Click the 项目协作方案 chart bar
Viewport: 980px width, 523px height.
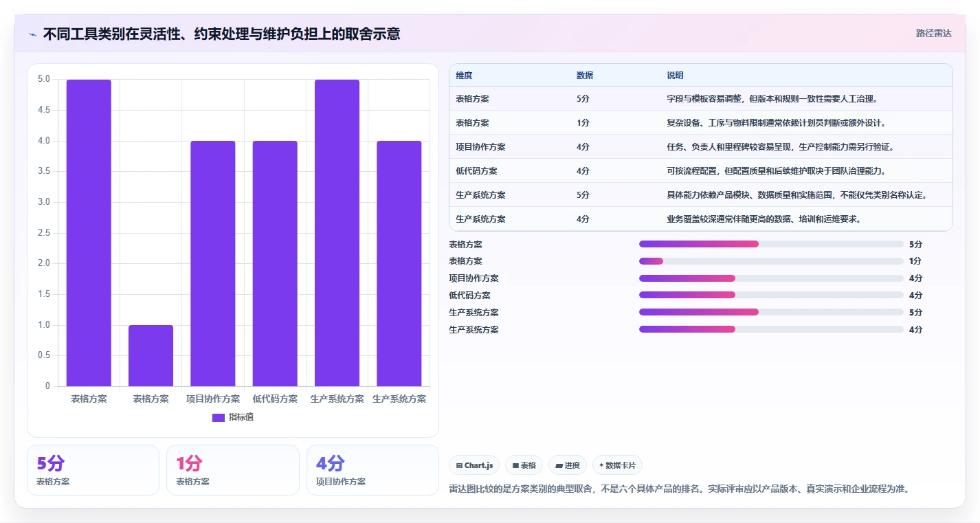pos(213,263)
